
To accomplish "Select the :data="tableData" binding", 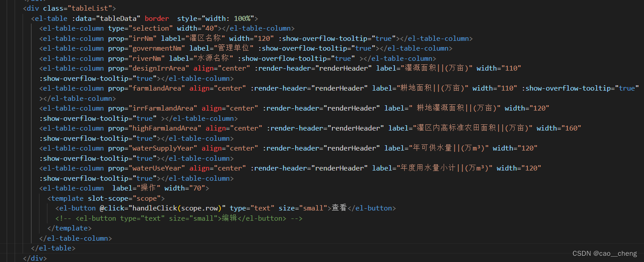I will (x=106, y=18).
